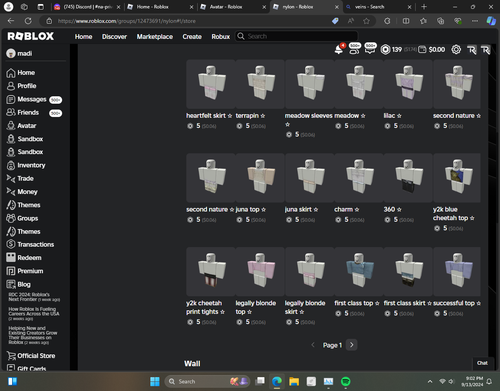Open the successful top item link
Screen dimensions: 500x391
457,303
